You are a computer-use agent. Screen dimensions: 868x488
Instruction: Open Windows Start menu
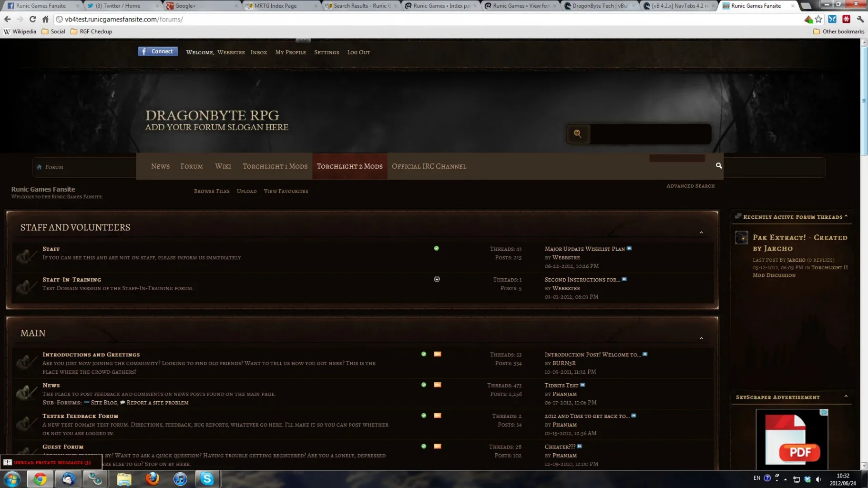[12, 479]
